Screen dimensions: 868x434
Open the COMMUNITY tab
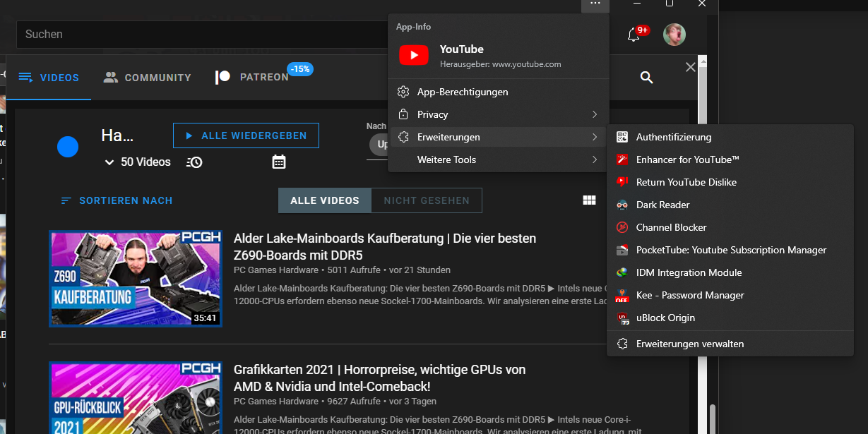[x=148, y=78]
